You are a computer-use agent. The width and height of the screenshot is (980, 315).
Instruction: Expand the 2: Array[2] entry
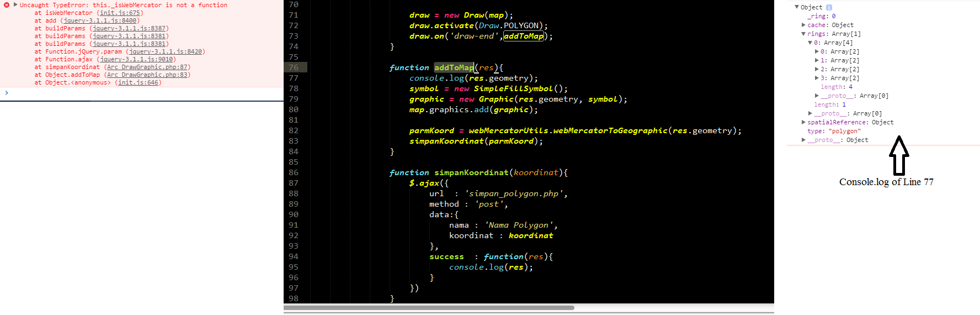pyautogui.click(x=817, y=69)
